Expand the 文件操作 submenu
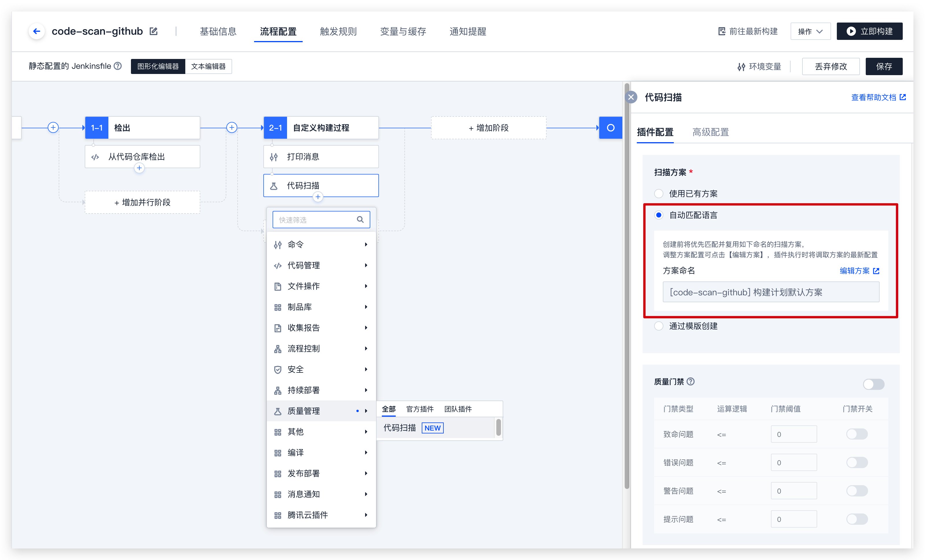This screenshot has height=560, width=925. 366,286
